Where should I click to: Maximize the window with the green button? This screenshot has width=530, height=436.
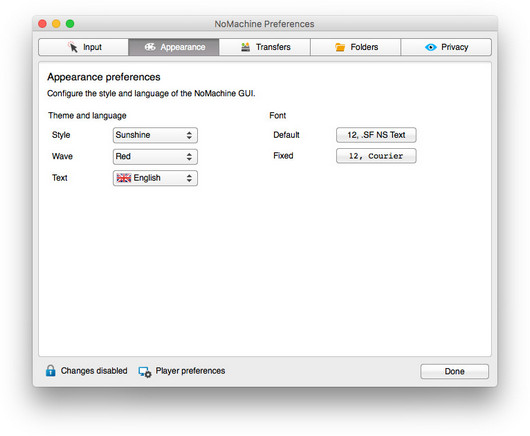[70, 24]
